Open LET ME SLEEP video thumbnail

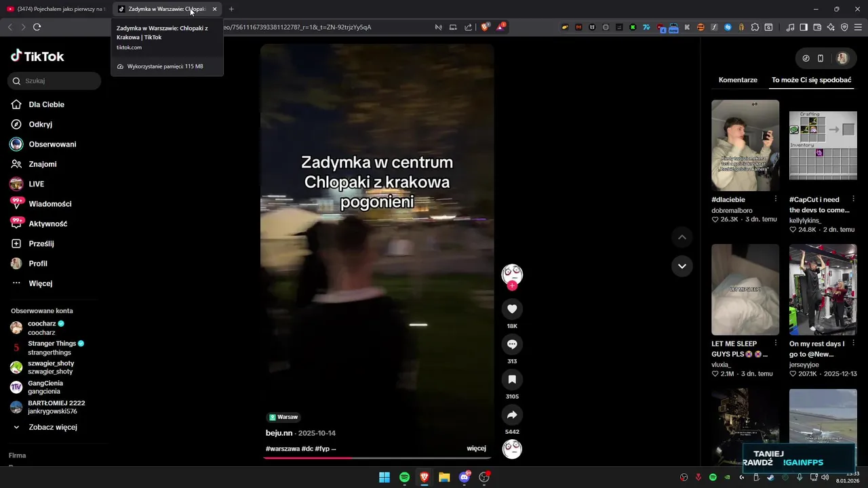[745, 289]
